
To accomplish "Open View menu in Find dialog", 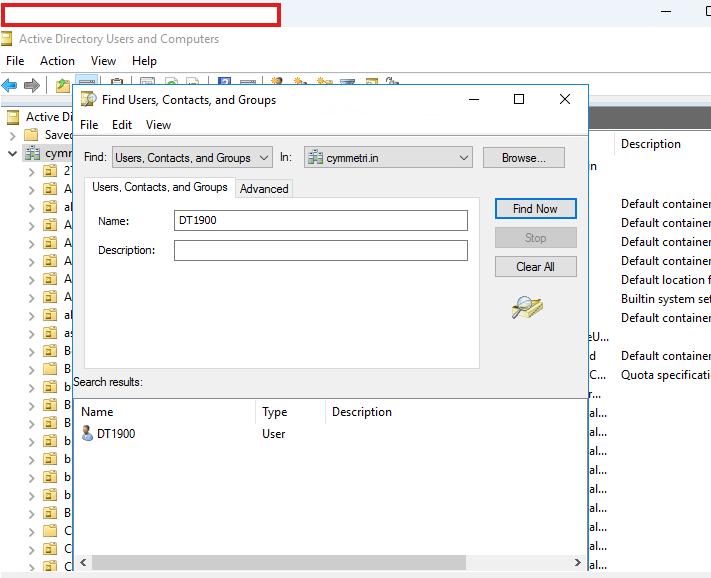I will pyautogui.click(x=158, y=125).
